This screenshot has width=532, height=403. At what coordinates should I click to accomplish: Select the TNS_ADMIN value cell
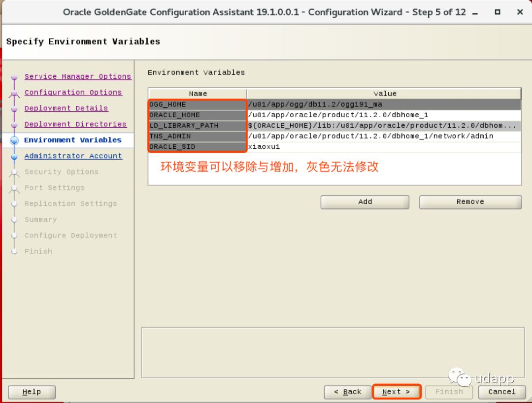point(383,136)
